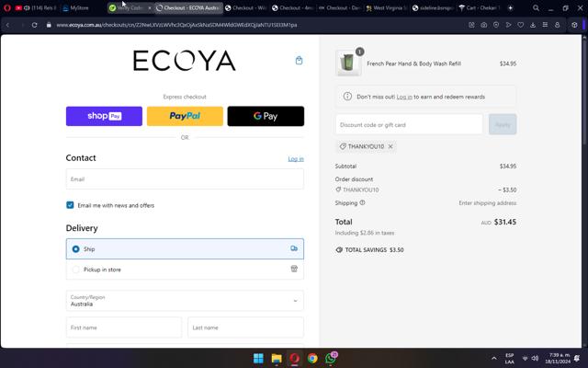Click the browser address bar URL
Viewport: 588px width, 368px height.
(x=176, y=25)
